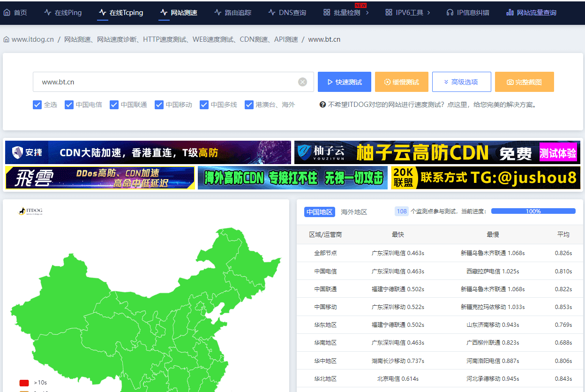Click the 不希望ITDOG测速 solution link
This screenshot has width=585, height=392.
[432, 105]
